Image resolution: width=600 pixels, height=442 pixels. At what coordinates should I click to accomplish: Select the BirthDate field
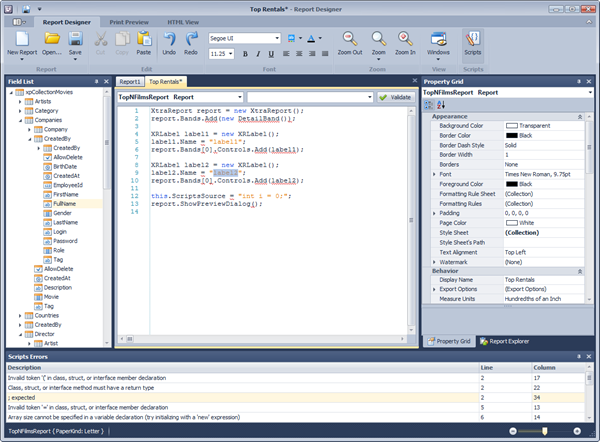tap(65, 166)
